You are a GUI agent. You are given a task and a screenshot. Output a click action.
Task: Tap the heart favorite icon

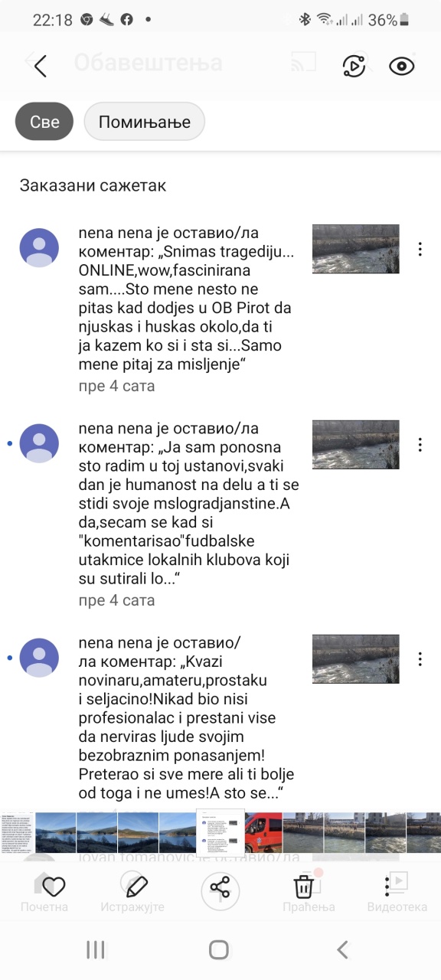[x=53, y=887]
